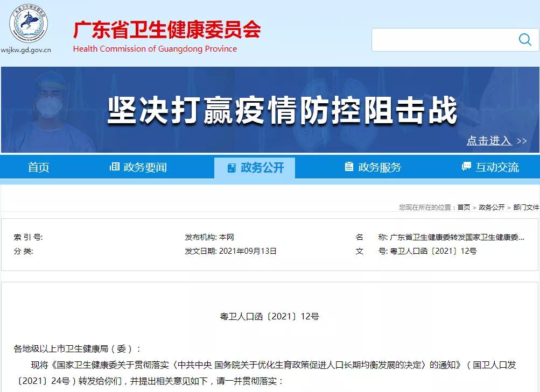Click the >> arrows after 点击进入
Viewport: 540px width, 392px height.
tap(521, 141)
